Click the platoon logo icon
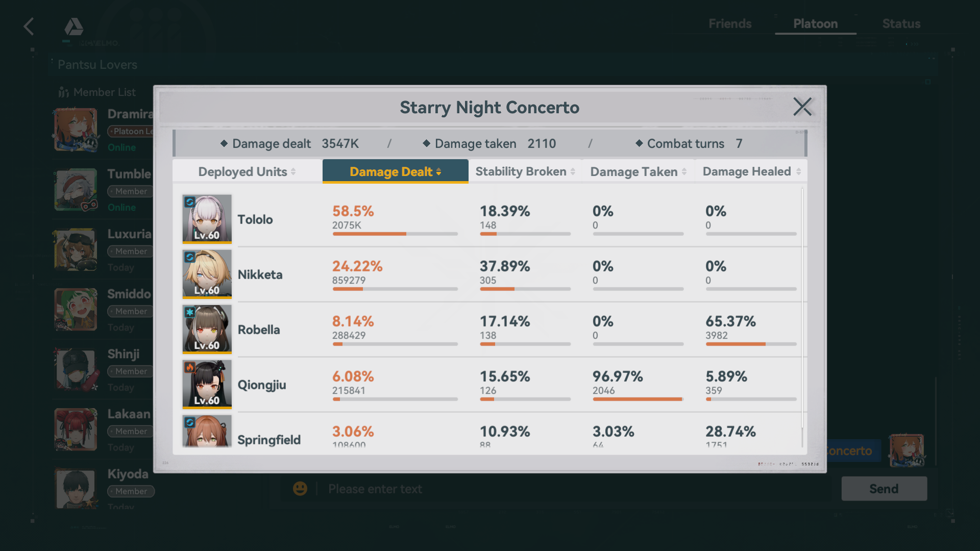The width and height of the screenshot is (980, 551). (x=73, y=28)
